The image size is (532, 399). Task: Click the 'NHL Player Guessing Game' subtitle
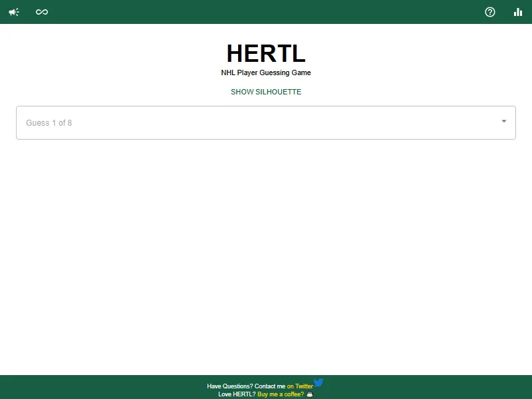pyautogui.click(x=266, y=72)
